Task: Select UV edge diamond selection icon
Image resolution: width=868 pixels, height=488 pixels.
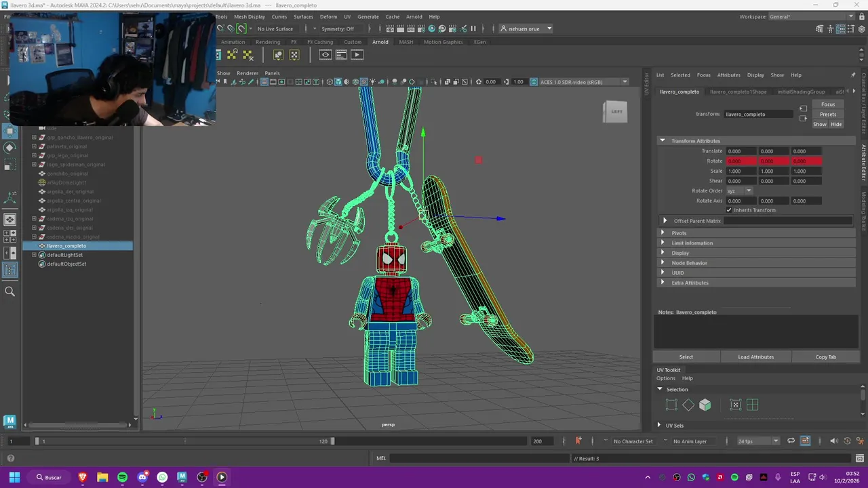Action: click(x=688, y=405)
